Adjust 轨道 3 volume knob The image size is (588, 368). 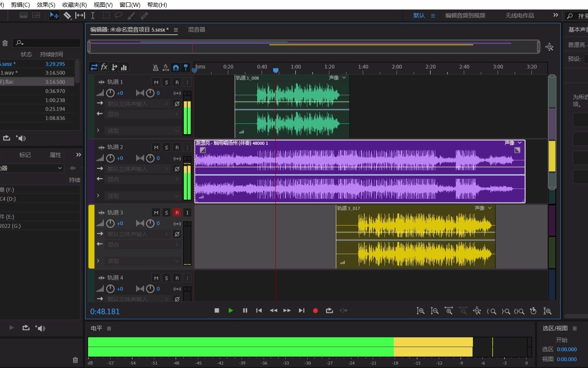(110, 224)
